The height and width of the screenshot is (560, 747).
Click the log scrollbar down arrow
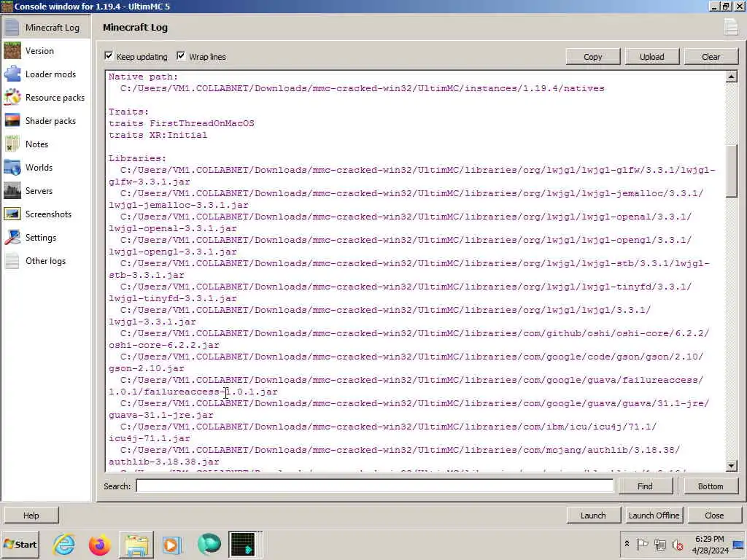coord(731,466)
